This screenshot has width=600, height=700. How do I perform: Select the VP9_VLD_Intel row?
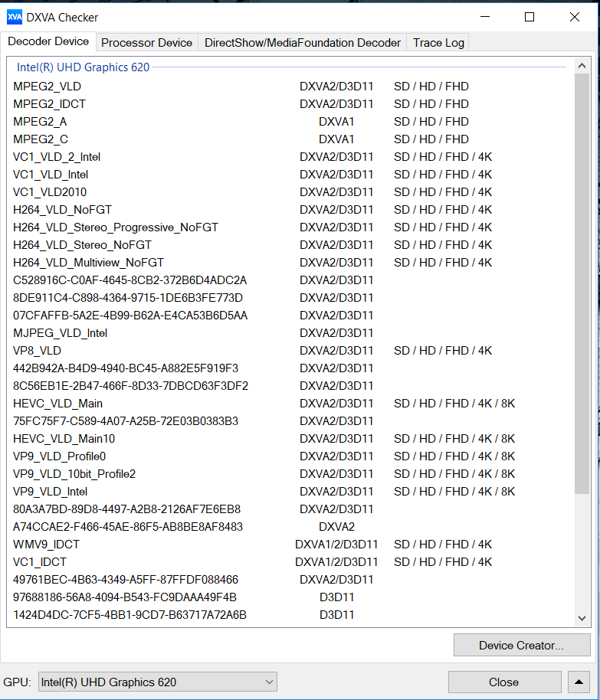(x=290, y=492)
